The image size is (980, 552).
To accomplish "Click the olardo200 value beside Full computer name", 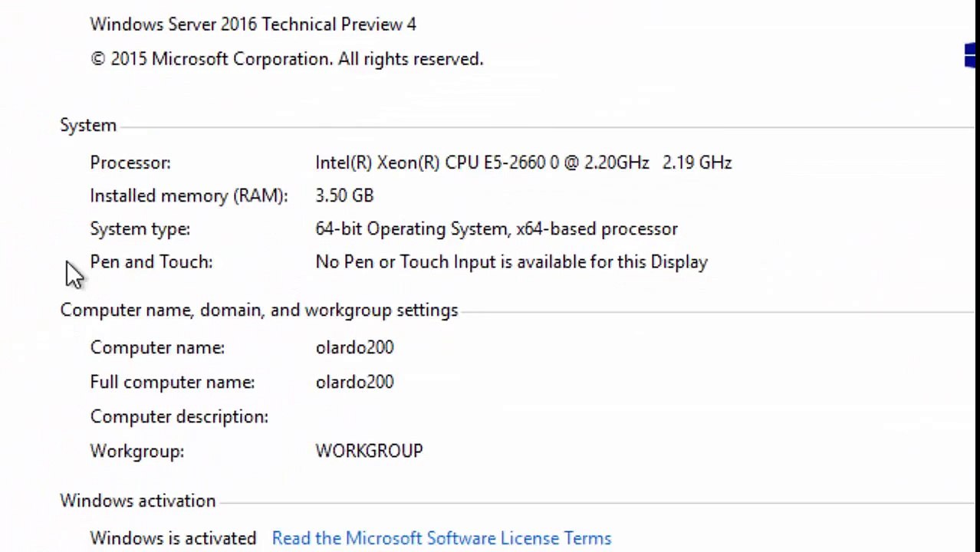I will [354, 382].
